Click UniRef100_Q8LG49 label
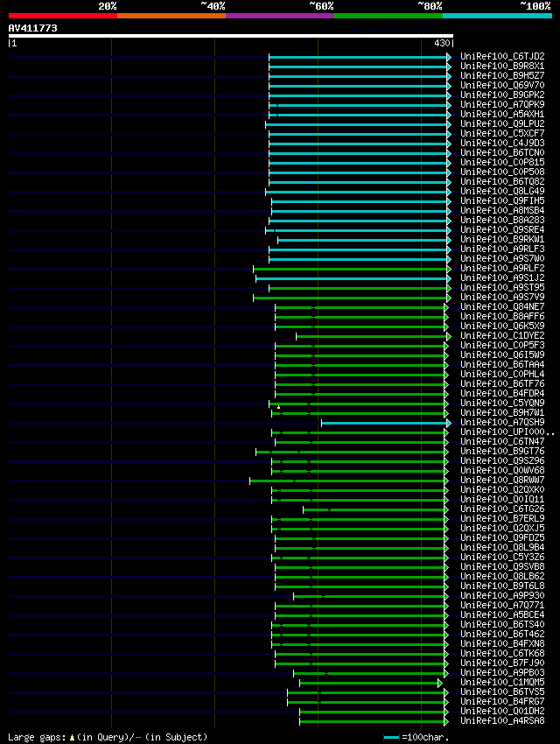 click(x=502, y=191)
